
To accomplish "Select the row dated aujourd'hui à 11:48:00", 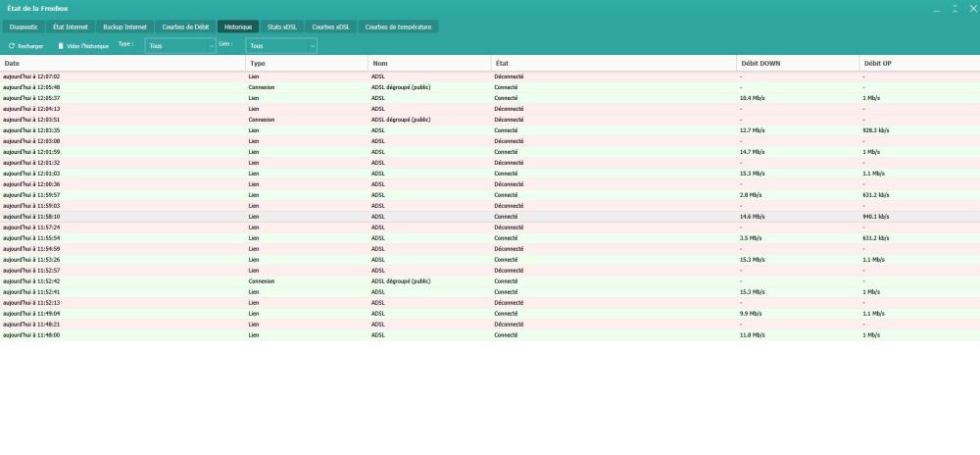I will (490, 335).
